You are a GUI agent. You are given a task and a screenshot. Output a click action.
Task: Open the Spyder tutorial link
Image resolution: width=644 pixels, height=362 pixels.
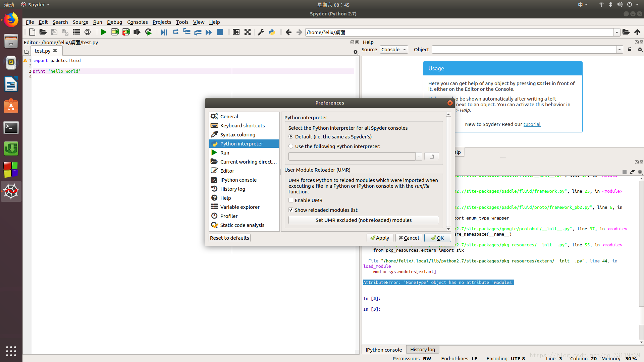(532, 124)
